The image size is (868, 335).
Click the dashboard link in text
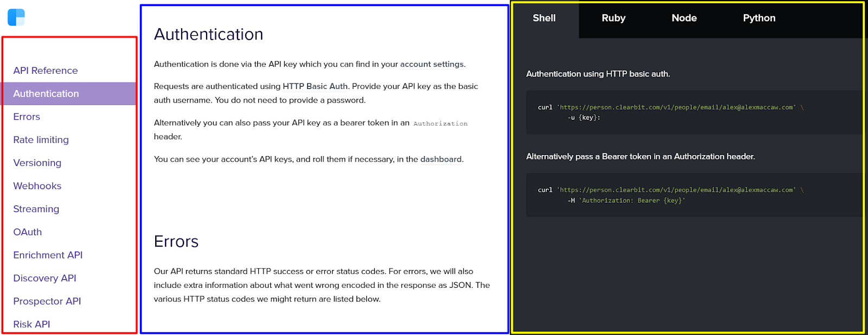point(441,159)
